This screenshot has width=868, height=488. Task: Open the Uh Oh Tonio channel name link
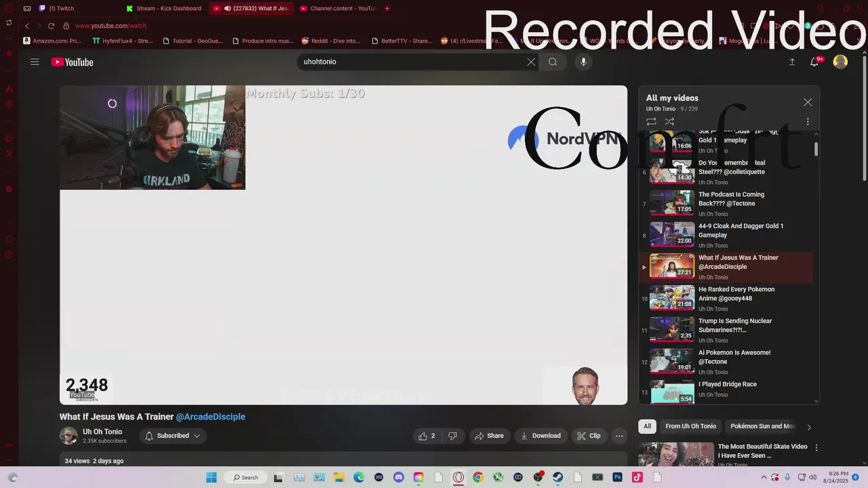click(x=102, y=432)
